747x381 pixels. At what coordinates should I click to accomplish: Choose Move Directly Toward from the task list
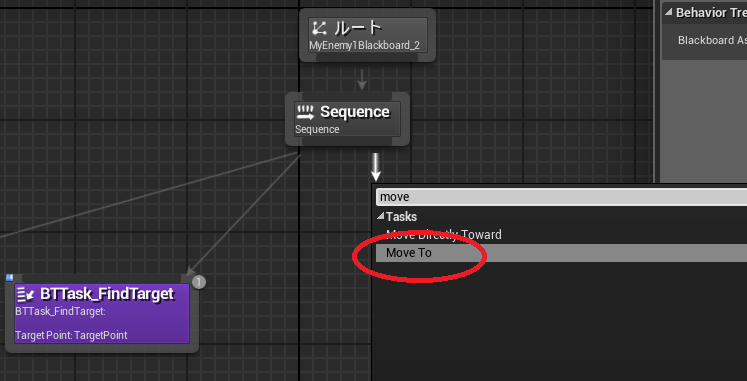tap(444, 235)
